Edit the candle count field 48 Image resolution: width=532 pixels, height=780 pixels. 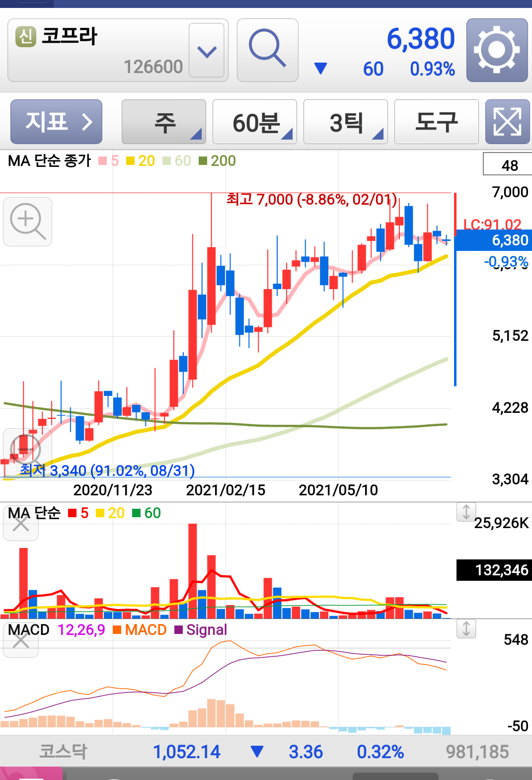(x=509, y=164)
